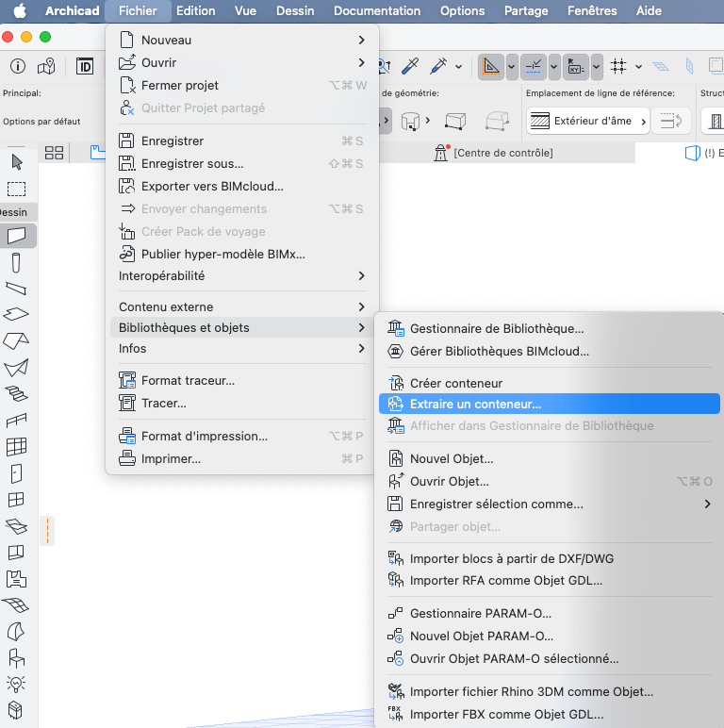Select the Door tool in the toolbox
This screenshot has width=724, height=728.
click(x=16, y=473)
